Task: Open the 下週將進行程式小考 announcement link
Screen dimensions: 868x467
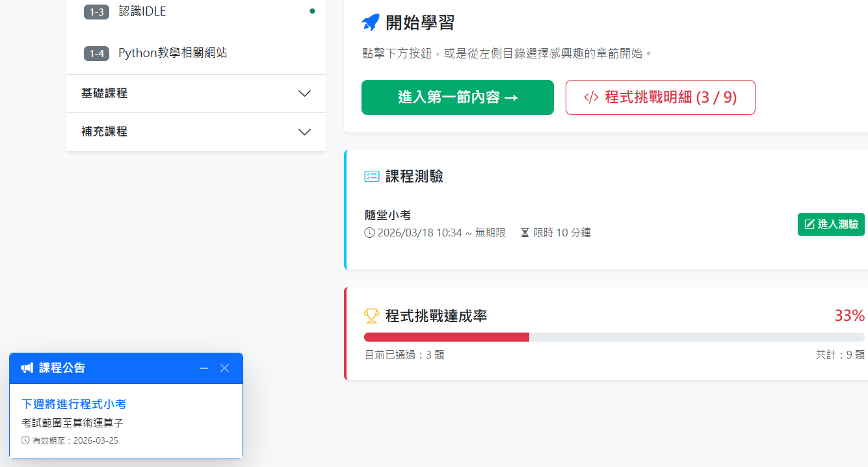Action: [x=73, y=404]
